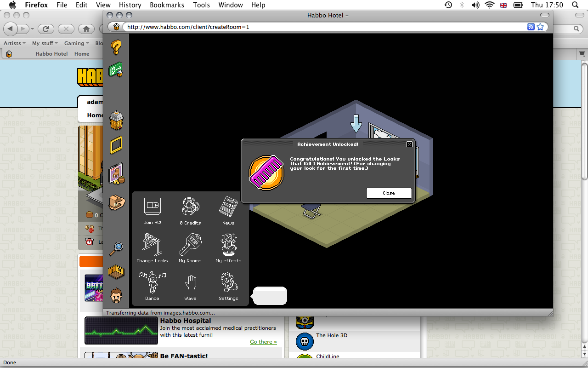Open My Rooms key icon
This screenshot has width=588, height=368.
pyautogui.click(x=190, y=248)
